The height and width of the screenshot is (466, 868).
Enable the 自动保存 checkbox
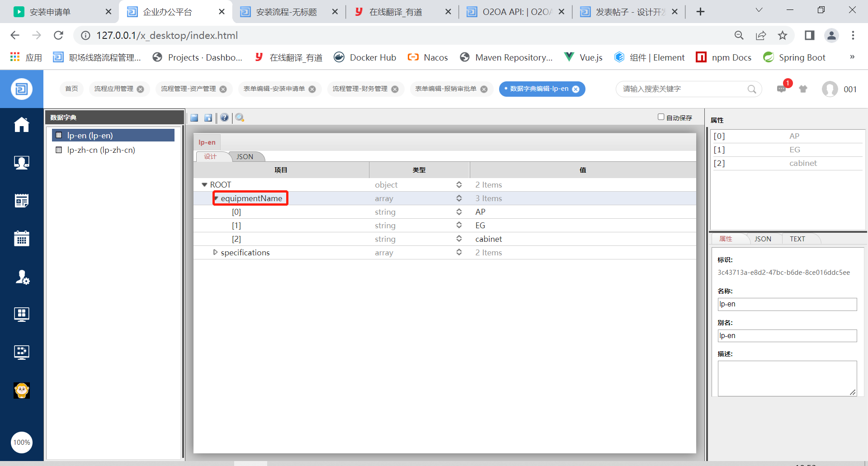(x=661, y=117)
